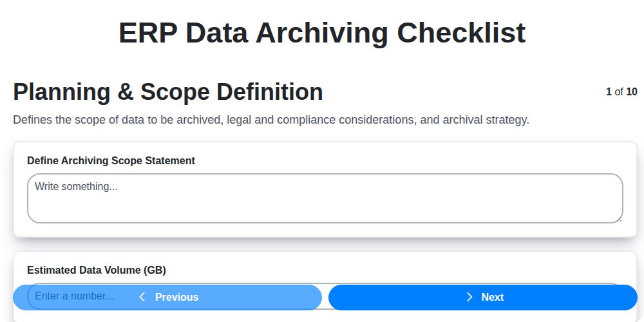
Task: Click the left chevron icon beside Previous
Action: [x=142, y=297]
